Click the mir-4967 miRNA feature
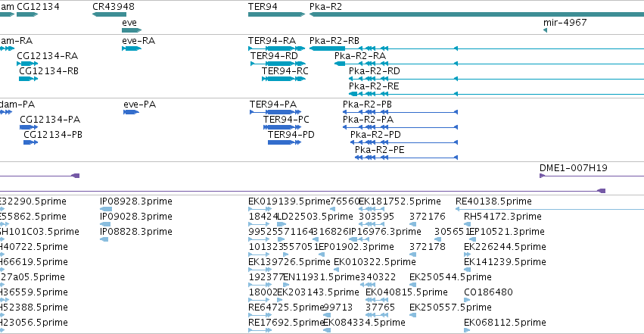Screen dimensions: 644x334 pos(545,30)
